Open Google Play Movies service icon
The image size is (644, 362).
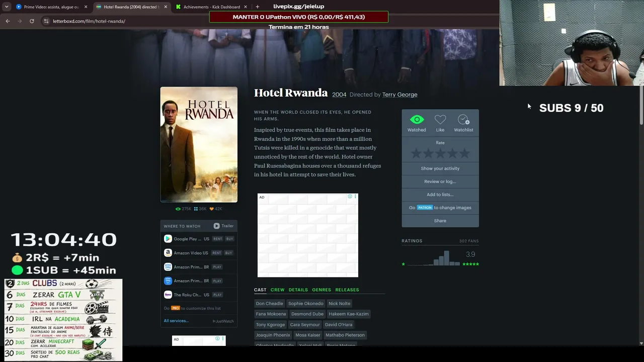[x=168, y=239]
